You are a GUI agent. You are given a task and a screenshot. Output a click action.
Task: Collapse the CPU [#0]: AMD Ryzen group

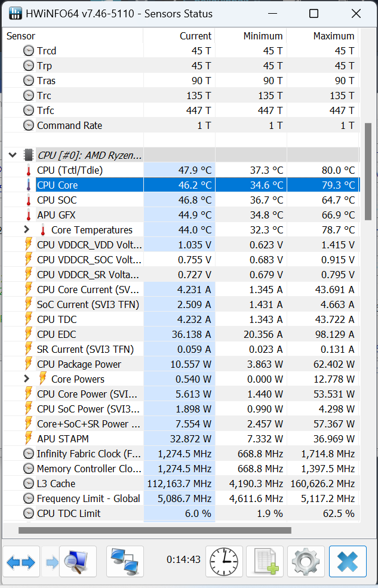(13, 155)
